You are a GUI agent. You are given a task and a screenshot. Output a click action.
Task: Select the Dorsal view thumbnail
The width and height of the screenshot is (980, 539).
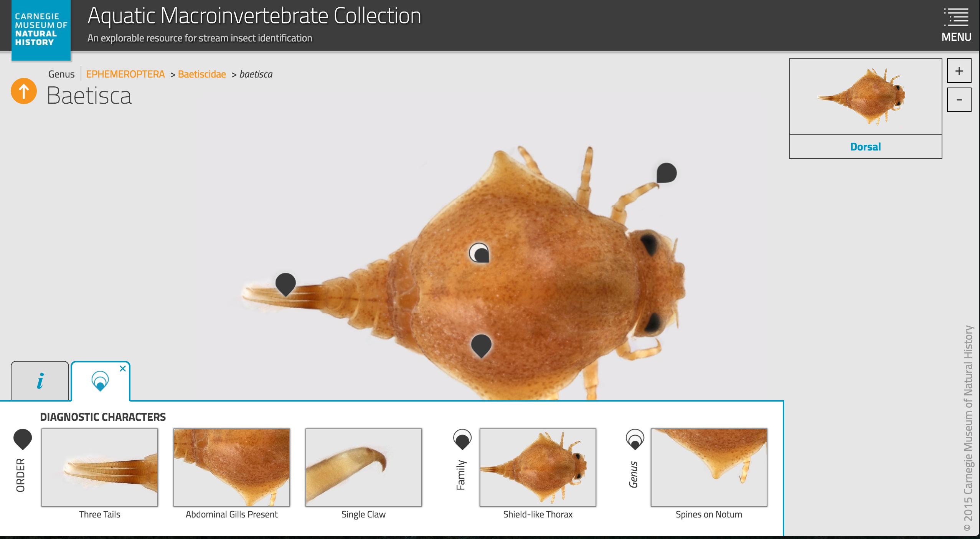865,97
